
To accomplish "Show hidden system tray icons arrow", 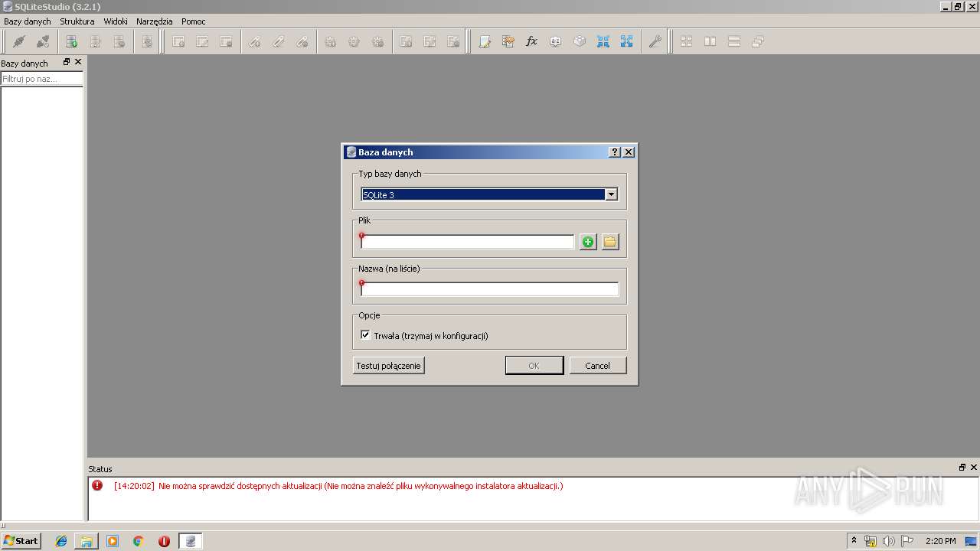I will tap(854, 541).
